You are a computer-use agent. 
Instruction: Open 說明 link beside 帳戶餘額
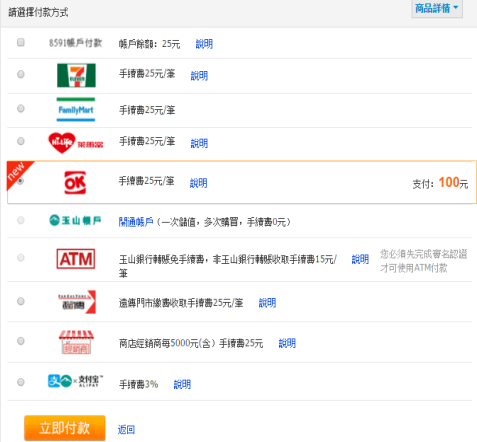click(204, 44)
